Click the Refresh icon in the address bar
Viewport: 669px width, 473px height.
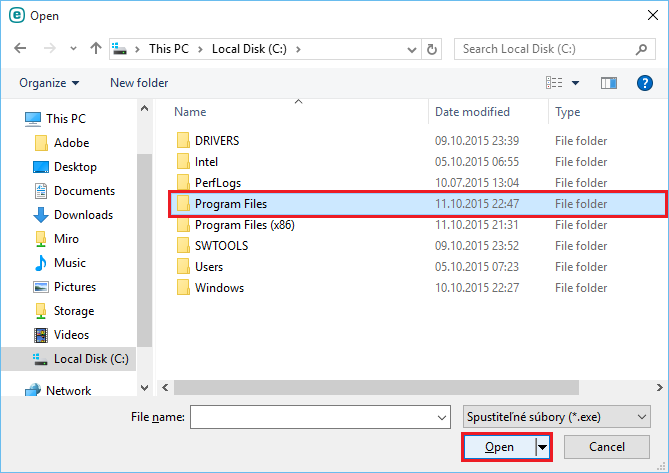[x=432, y=48]
